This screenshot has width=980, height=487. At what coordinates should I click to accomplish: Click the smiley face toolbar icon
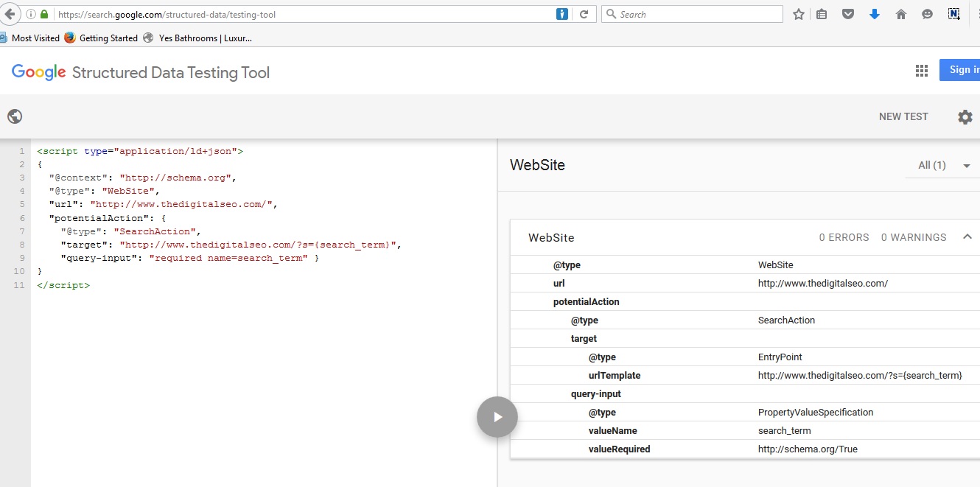coord(928,14)
